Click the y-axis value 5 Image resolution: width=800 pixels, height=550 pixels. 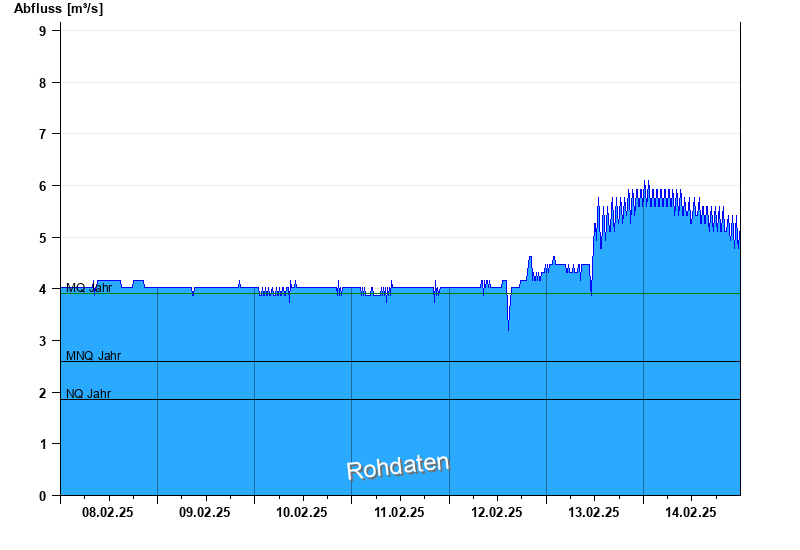click(42, 238)
